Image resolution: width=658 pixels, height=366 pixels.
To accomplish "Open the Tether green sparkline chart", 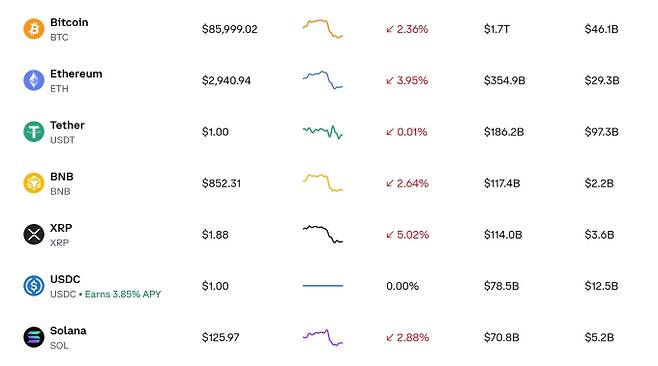I will click(x=323, y=132).
